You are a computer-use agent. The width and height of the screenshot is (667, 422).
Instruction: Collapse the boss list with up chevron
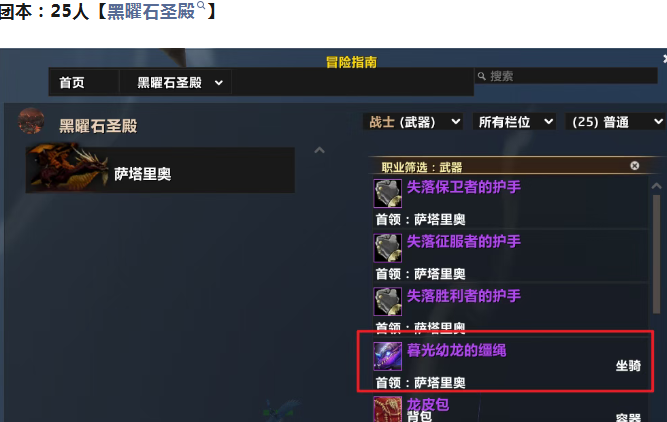319,150
